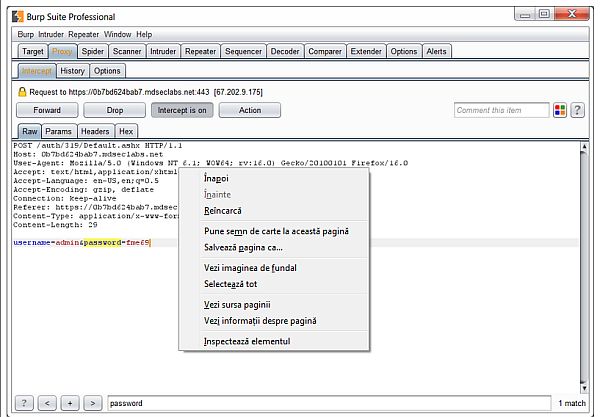This screenshot has width=600, height=417.
Task: Click the highlighted password parameter in request body
Action: click(103, 243)
